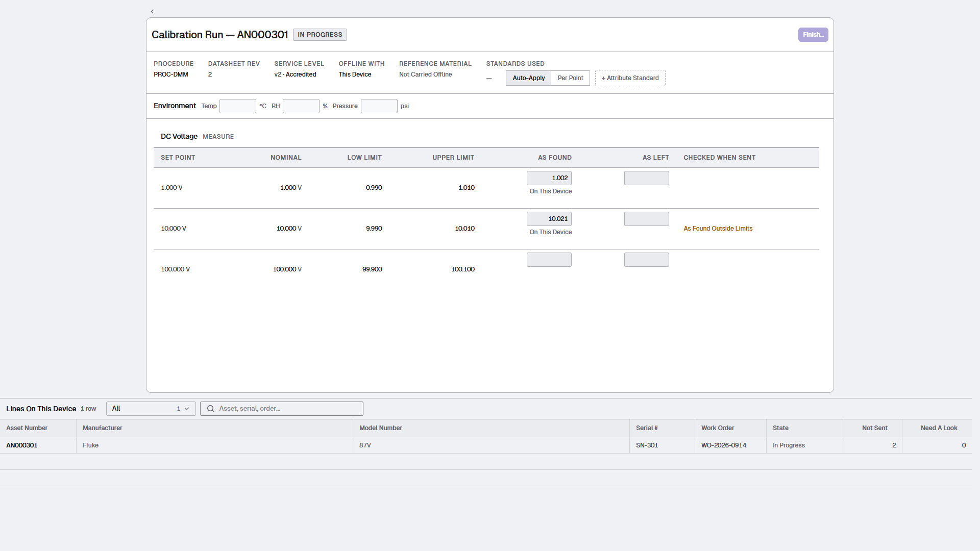Click empty As Found field for 100.000 V
The width and height of the screenshot is (980, 551).
(549, 260)
